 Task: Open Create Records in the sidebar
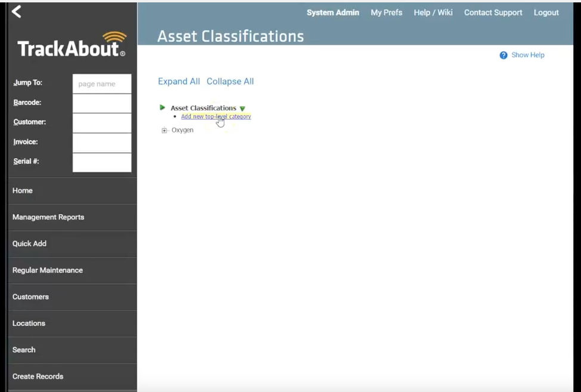(x=73, y=376)
